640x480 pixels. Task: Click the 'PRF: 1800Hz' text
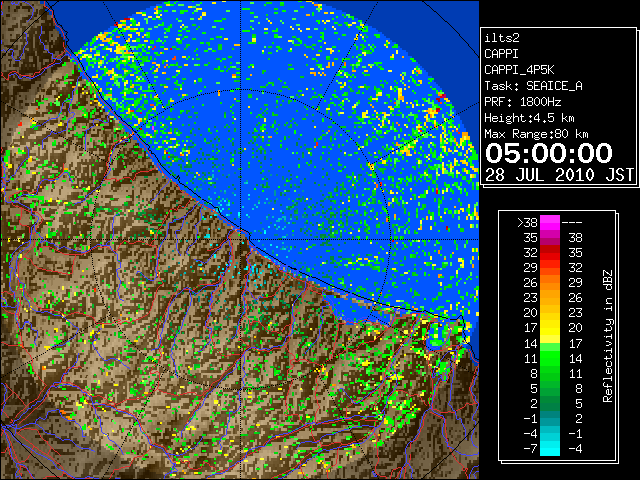click(x=523, y=102)
